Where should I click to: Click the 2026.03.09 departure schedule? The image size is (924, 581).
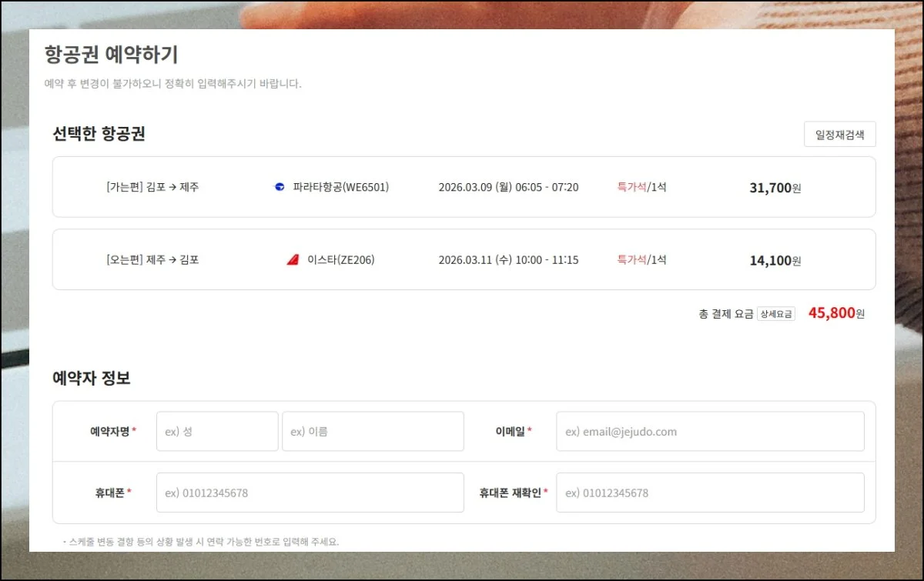coord(508,187)
